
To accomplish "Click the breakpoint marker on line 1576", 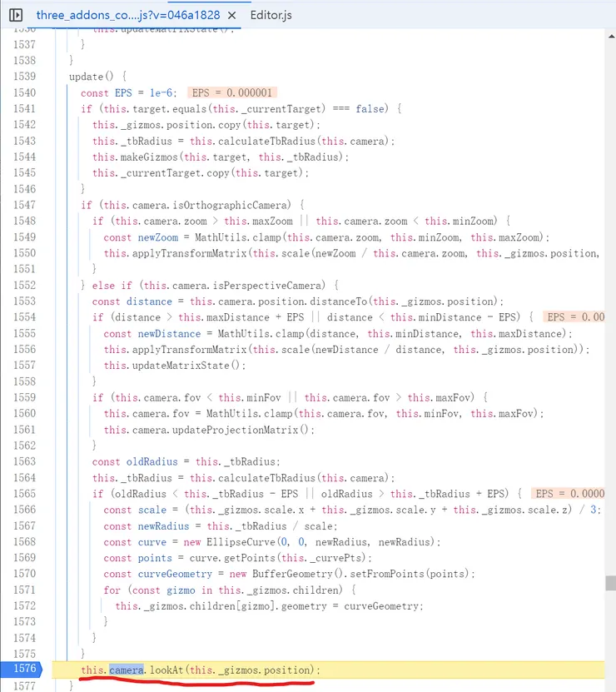I will tap(22, 669).
